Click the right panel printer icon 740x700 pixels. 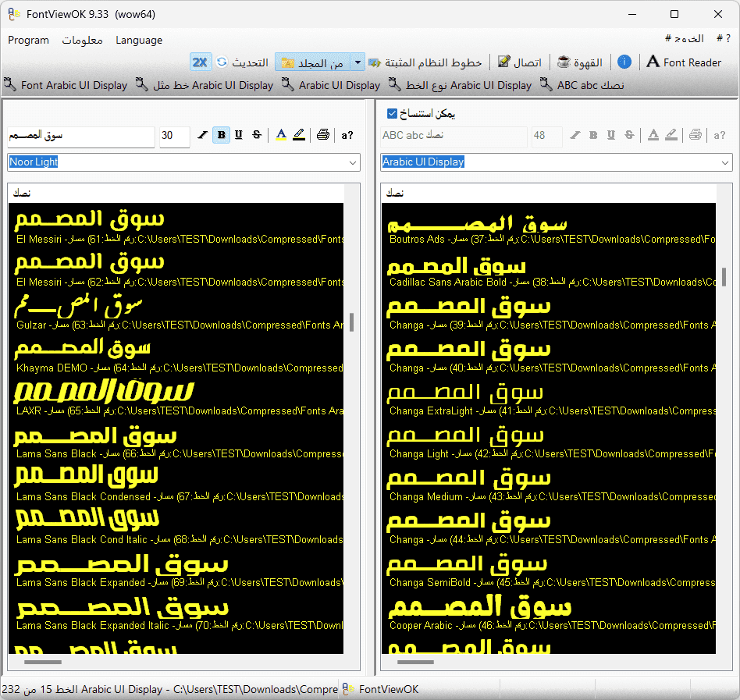[696, 135]
